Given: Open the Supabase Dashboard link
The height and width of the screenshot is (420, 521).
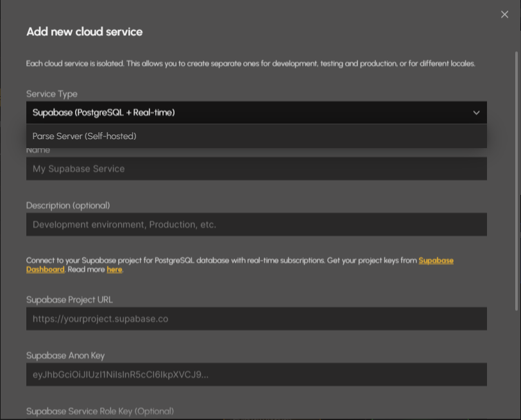Looking at the screenshot, I should tap(436, 260).
